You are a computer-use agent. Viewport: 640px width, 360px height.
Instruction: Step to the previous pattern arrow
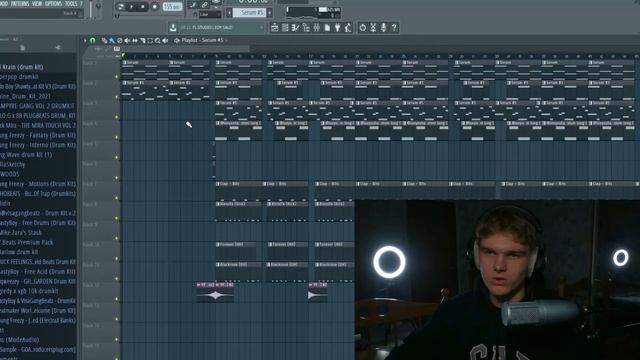coord(229,13)
